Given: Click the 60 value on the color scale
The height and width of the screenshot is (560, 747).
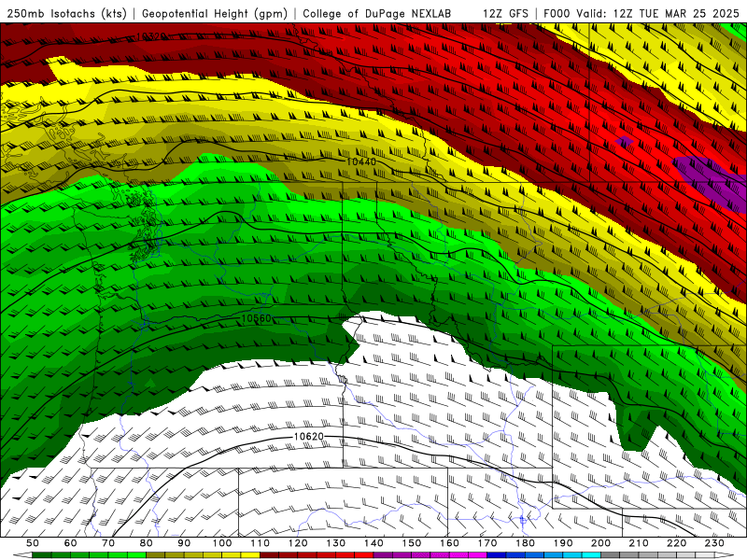Looking at the screenshot, I should point(71,543).
